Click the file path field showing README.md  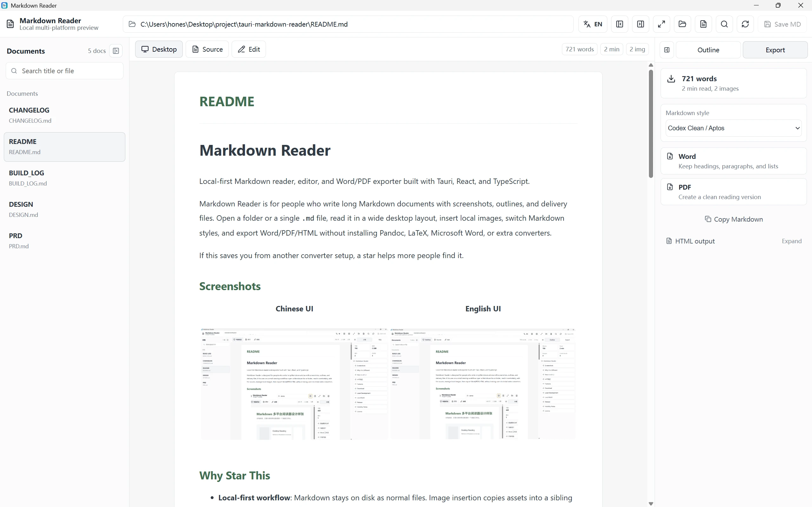pyautogui.click(x=348, y=24)
